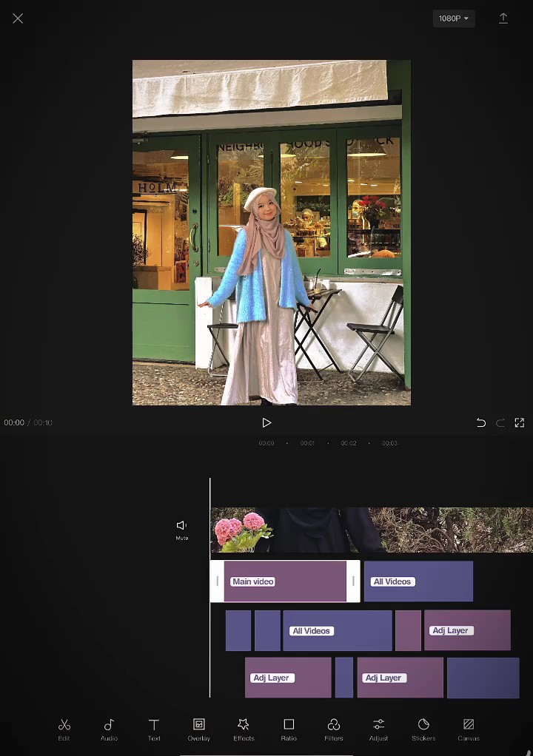Open the Stickers tool
This screenshot has height=756, width=533.
pyautogui.click(x=423, y=729)
